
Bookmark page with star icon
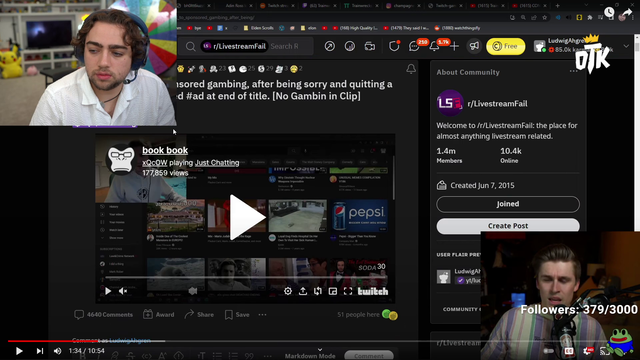tap(544, 18)
